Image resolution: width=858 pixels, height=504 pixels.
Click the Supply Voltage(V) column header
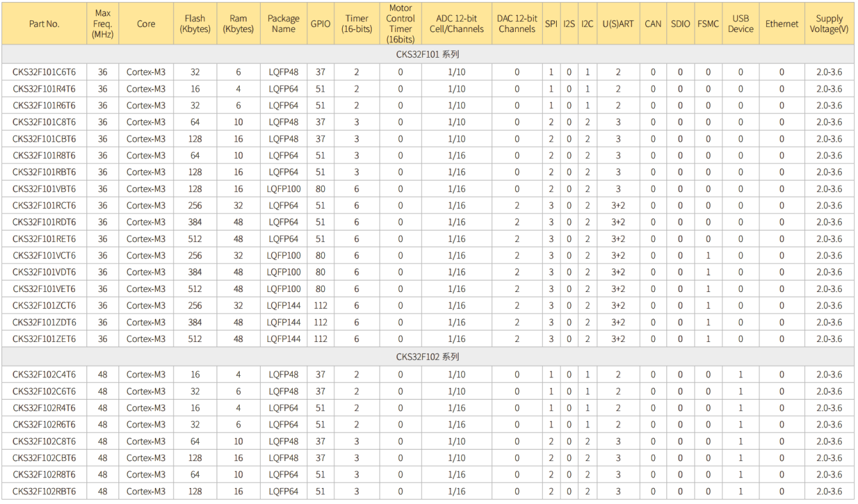click(x=829, y=24)
